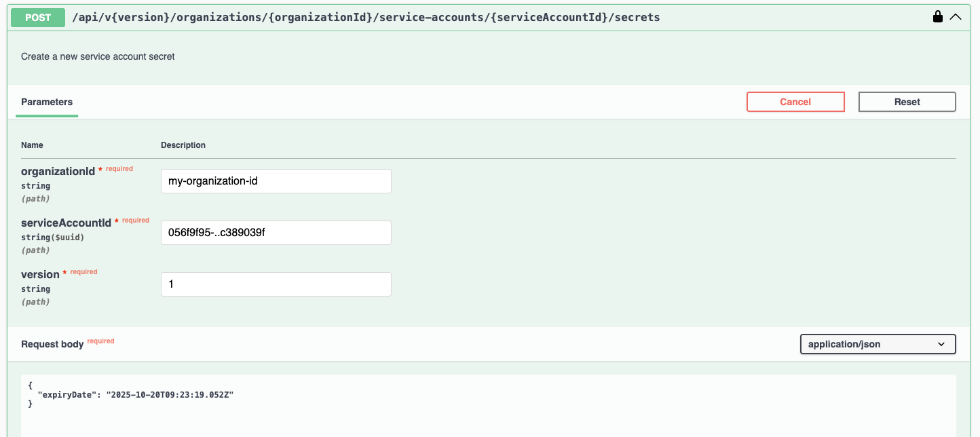
Task: Switch to the Parameters tab
Action: point(47,102)
